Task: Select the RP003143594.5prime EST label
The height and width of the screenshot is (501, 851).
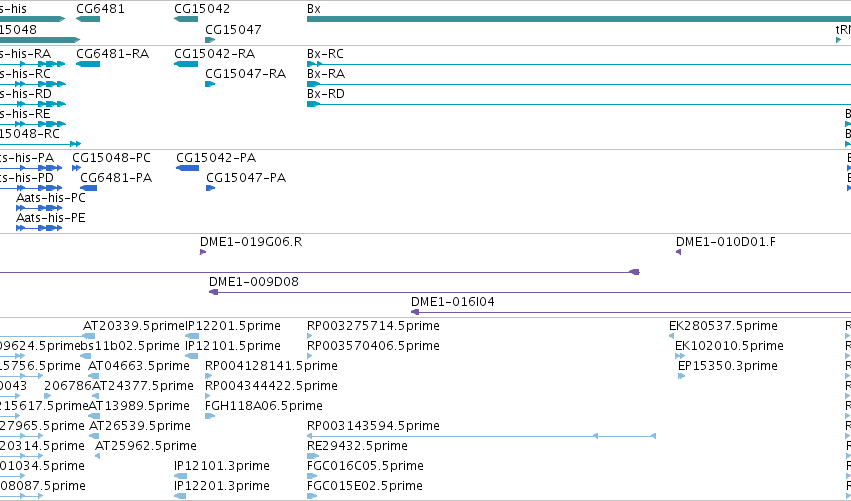Action: click(x=373, y=426)
